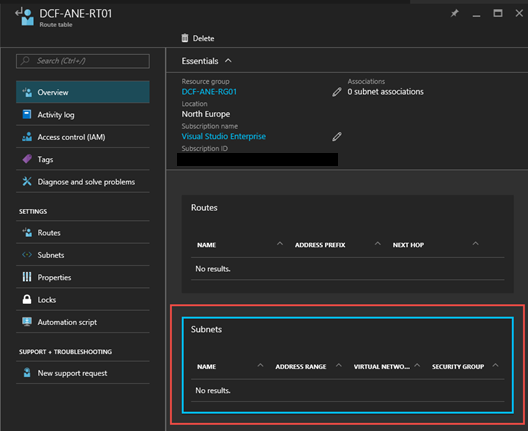Open the Visual Studio Enterprise subscription link

point(224,136)
